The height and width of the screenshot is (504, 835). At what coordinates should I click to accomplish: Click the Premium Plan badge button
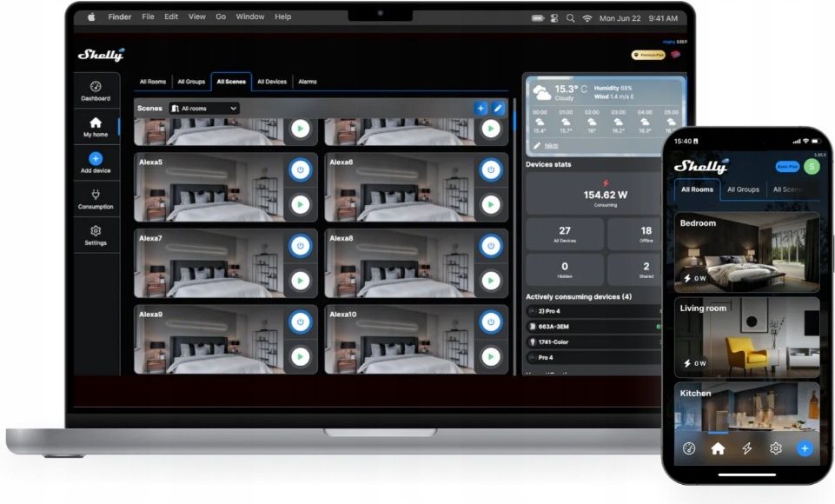pos(648,55)
